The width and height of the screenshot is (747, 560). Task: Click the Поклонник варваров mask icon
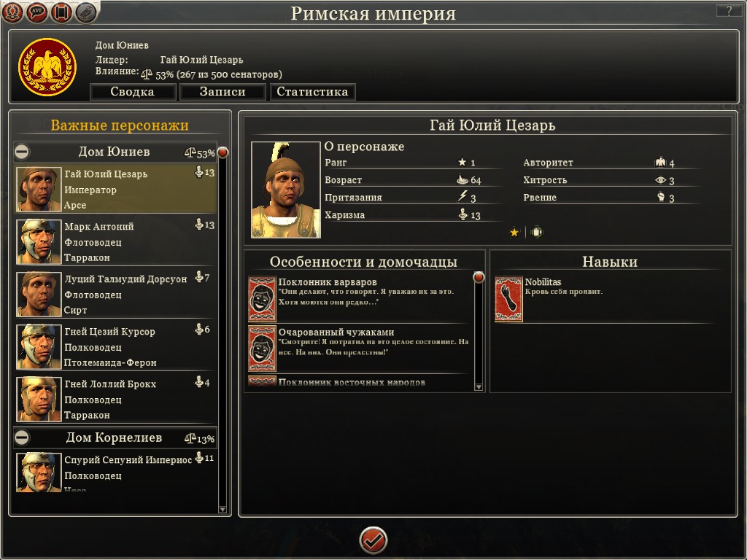coord(262,299)
